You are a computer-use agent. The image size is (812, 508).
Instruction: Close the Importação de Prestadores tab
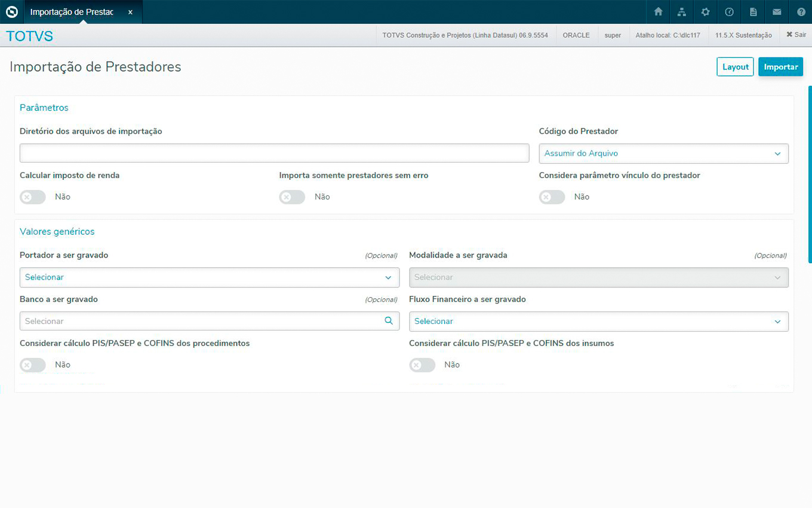(130, 12)
